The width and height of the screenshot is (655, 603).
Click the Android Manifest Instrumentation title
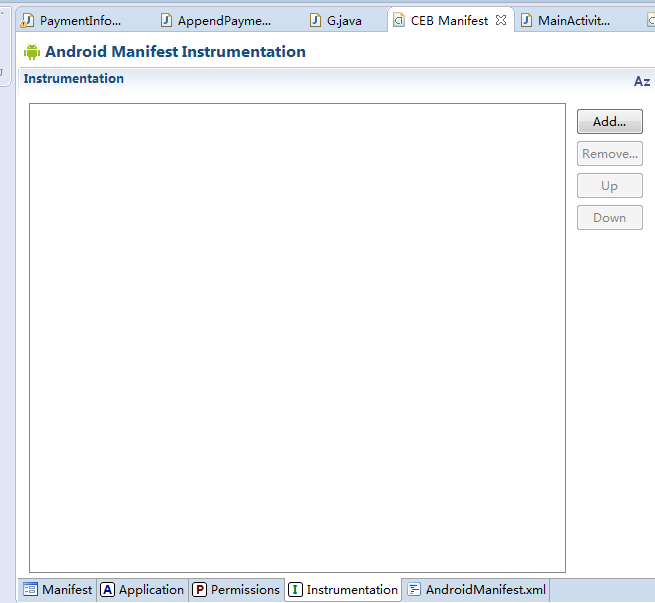(175, 52)
